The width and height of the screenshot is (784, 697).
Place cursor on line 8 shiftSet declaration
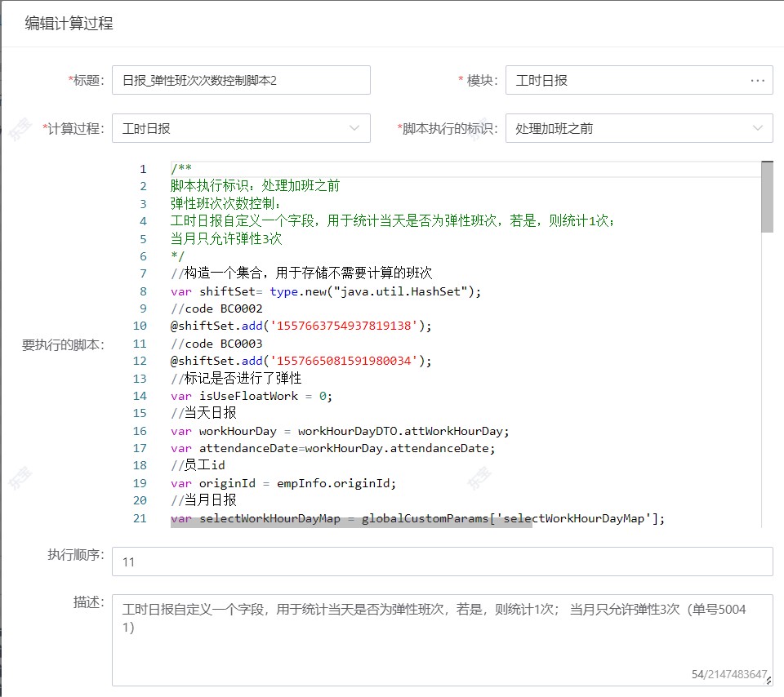[326, 291]
